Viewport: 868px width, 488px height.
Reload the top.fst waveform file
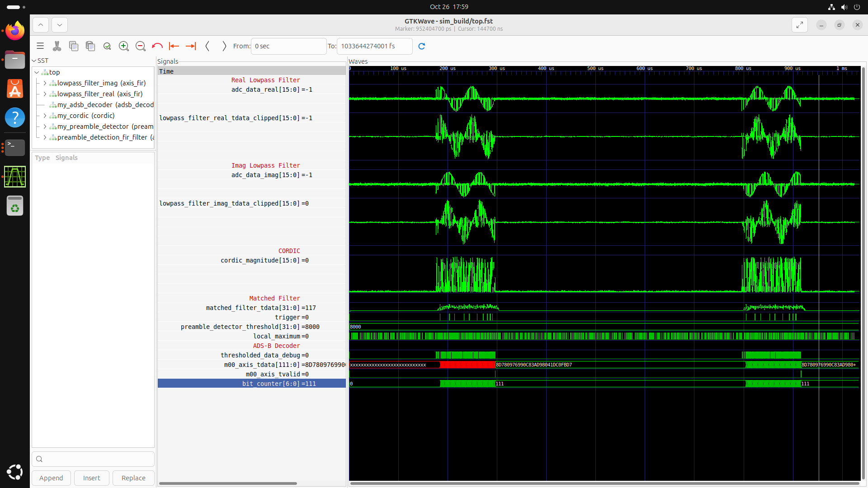(x=422, y=46)
